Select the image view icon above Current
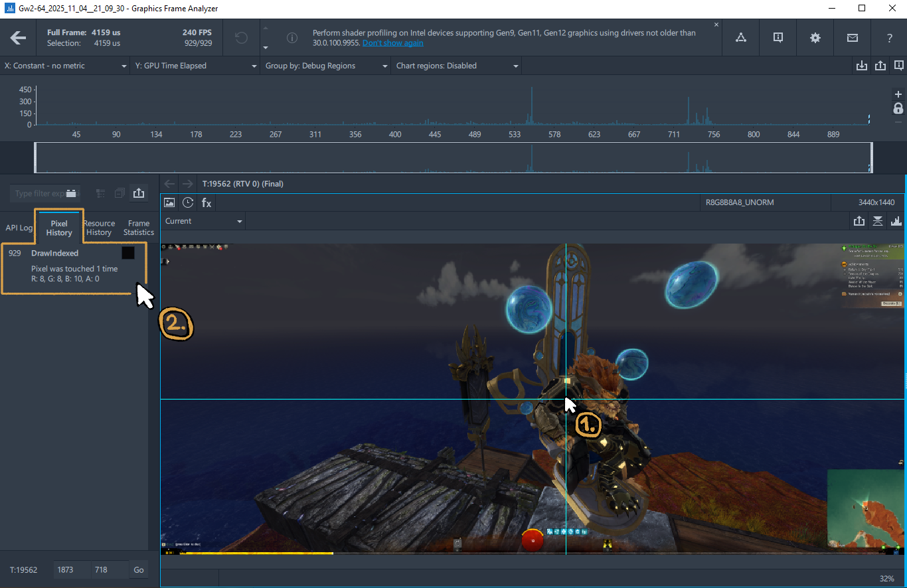This screenshot has width=907, height=588. click(169, 202)
